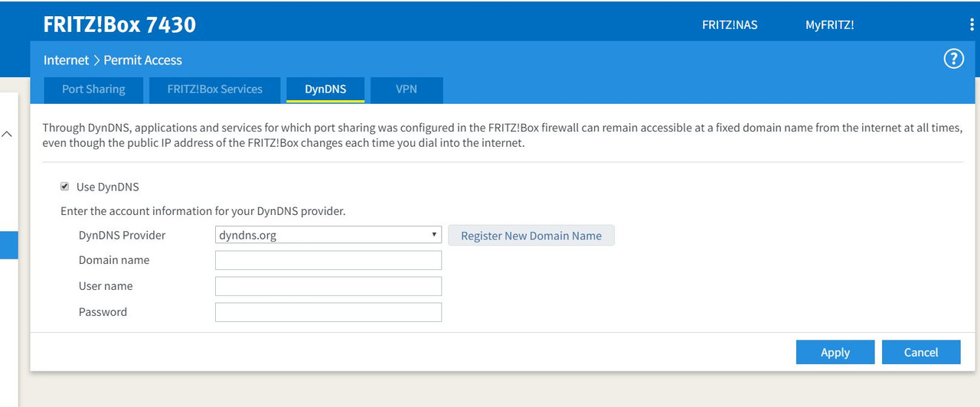The image size is (980, 407).
Task: Go to Internet in the breadcrumb
Action: (x=66, y=60)
